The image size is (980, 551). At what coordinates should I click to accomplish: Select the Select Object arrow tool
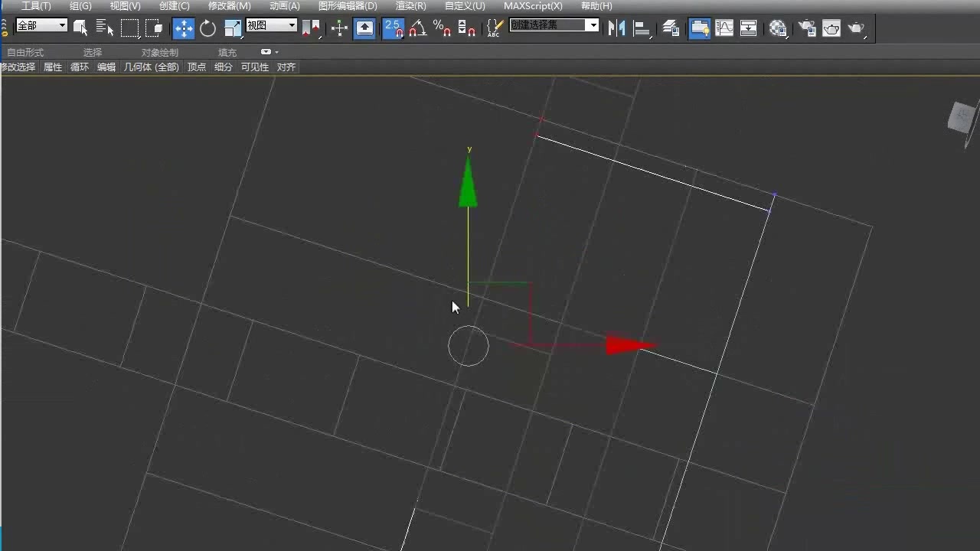[80, 28]
